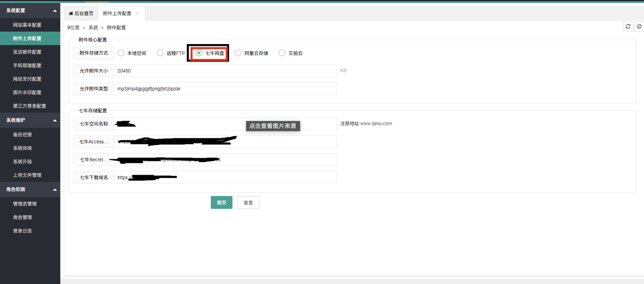Click the 提交 submit button
Screen dimensions: 644x284
[221, 203]
